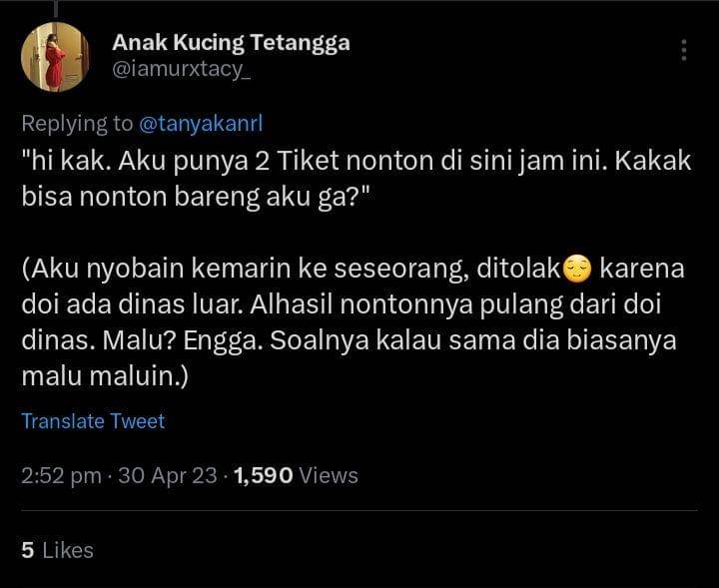This screenshot has width=719, height=588.
Task: Open the three-dot more options menu
Action: pos(684,51)
